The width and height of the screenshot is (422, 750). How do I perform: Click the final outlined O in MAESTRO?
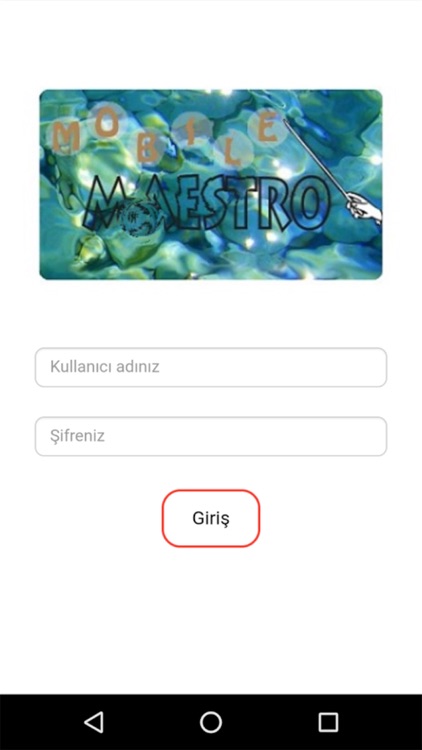point(310,202)
